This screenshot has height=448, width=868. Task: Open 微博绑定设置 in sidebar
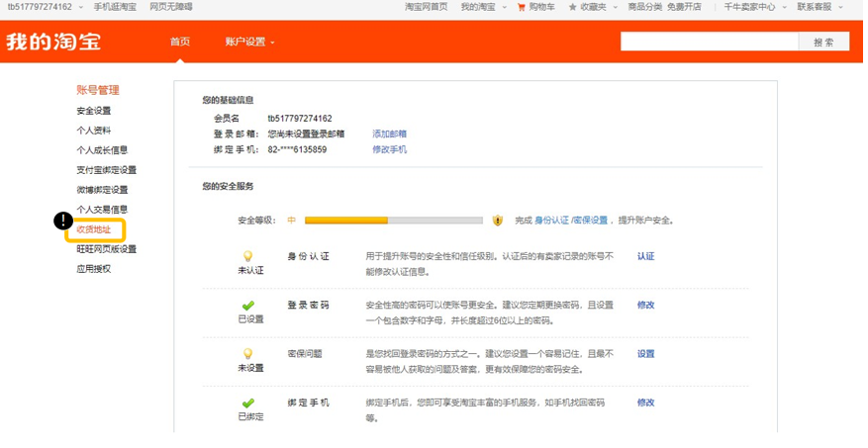pos(102,190)
